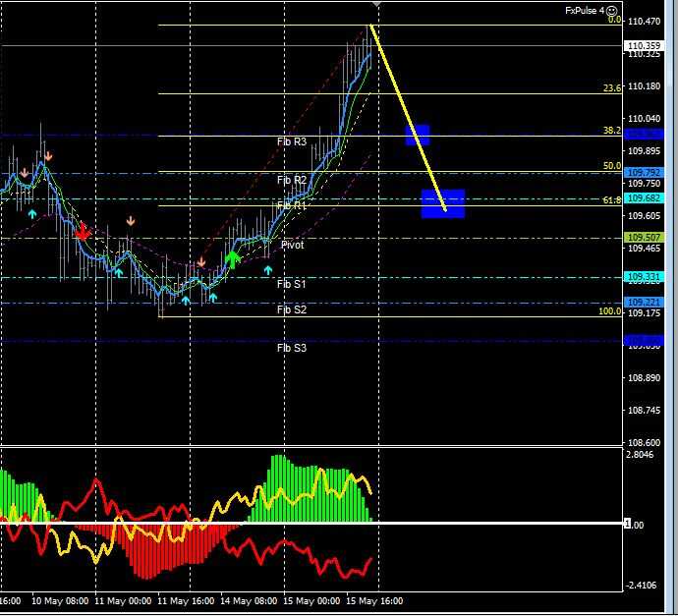Click the 109.895 price scale value
The height and width of the screenshot is (616, 678).
click(x=645, y=151)
